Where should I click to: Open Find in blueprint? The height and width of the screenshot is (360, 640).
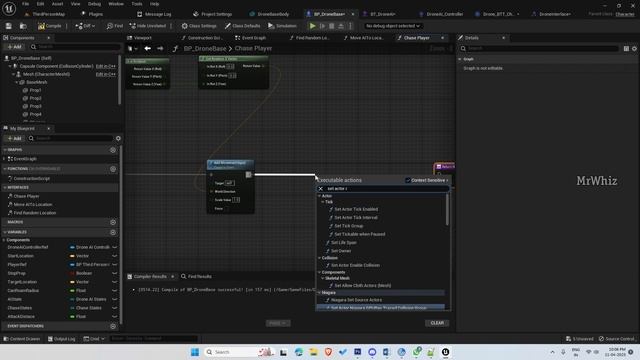tap(114, 26)
